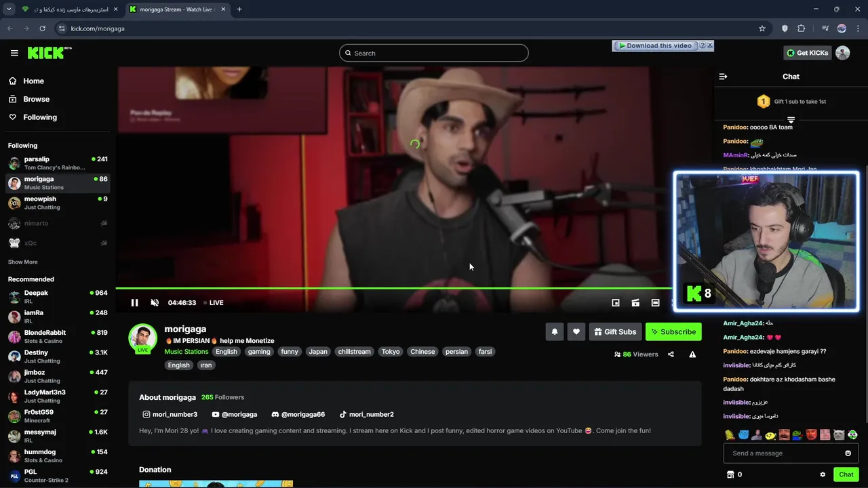Click Get KICKs button

click(808, 53)
